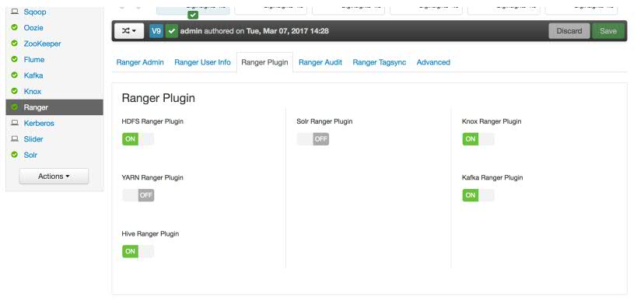Open the config group shuffle dropdown
This screenshot has width=644, height=301.
(129, 31)
